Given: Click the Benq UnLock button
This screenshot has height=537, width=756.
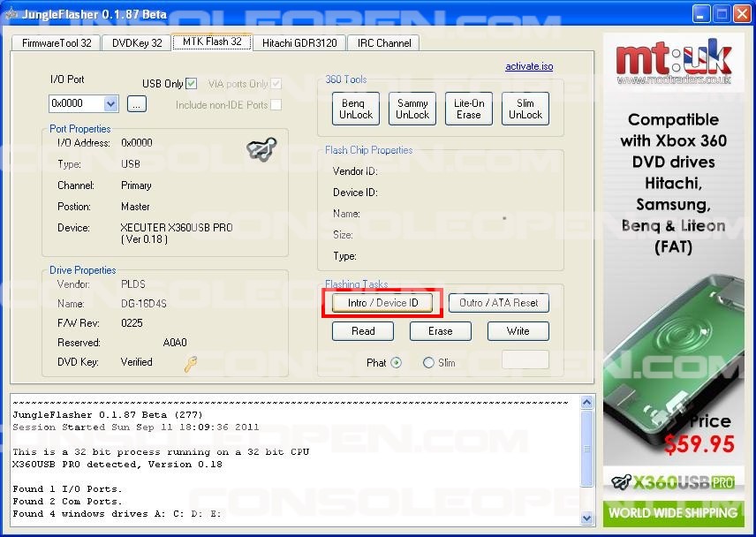Looking at the screenshot, I should (x=356, y=109).
